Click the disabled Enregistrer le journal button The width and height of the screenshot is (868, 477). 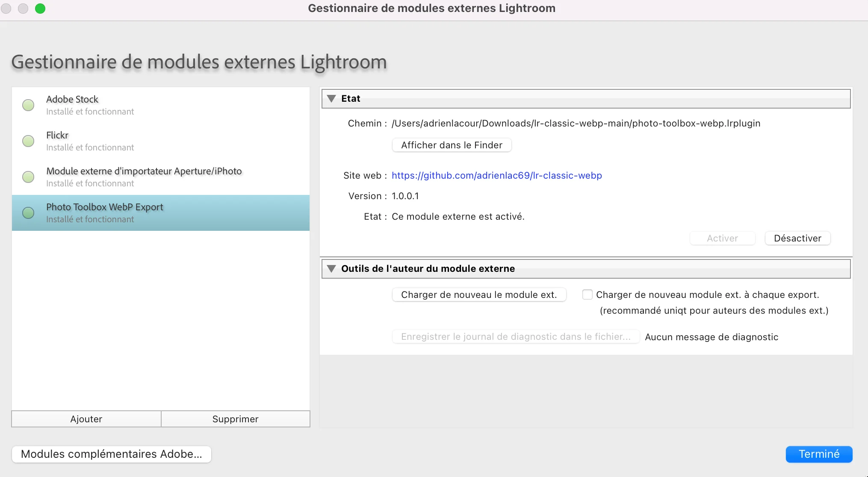click(x=515, y=336)
